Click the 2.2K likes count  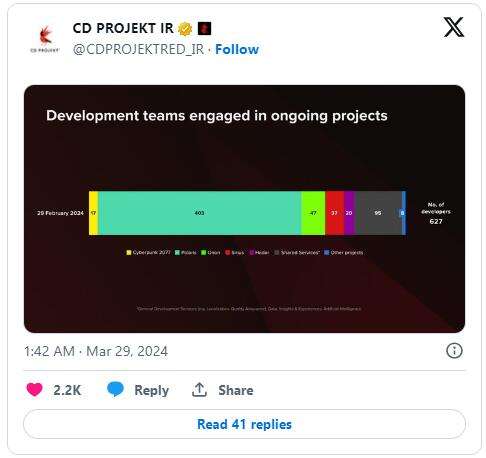[x=67, y=390]
